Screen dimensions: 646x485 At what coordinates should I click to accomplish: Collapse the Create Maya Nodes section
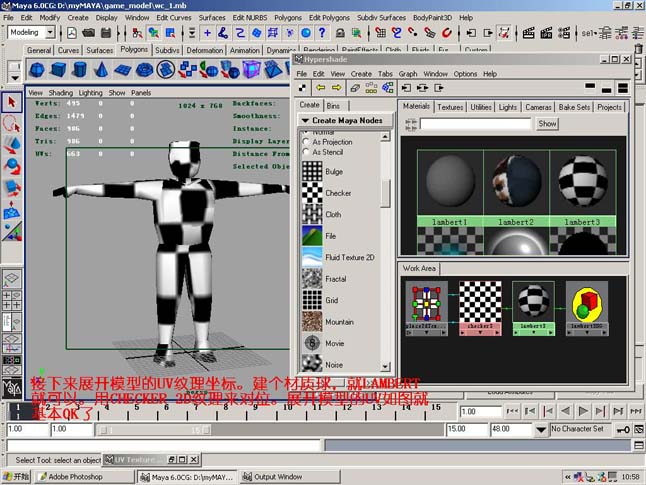(305, 120)
